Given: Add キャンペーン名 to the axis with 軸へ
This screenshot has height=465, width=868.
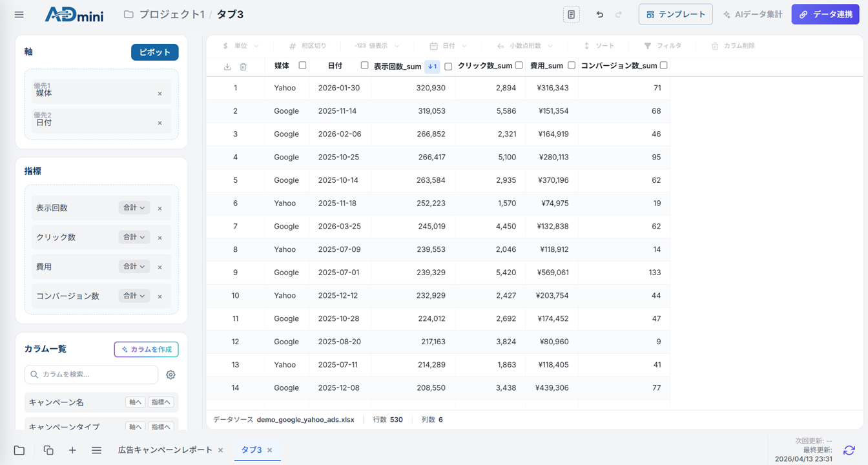Looking at the screenshot, I should (x=135, y=402).
